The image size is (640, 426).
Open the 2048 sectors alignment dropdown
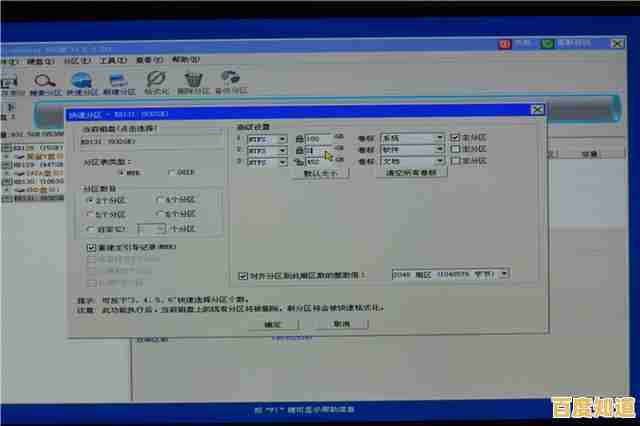pyautogui.click(x=503, y=273)
